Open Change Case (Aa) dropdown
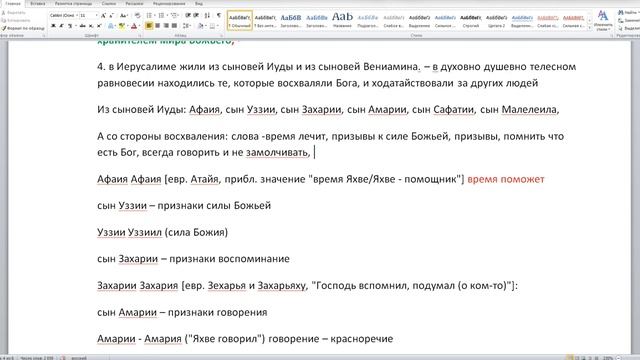Image resolution: width=640 pixels, height=360 pixels. point(123,16)
